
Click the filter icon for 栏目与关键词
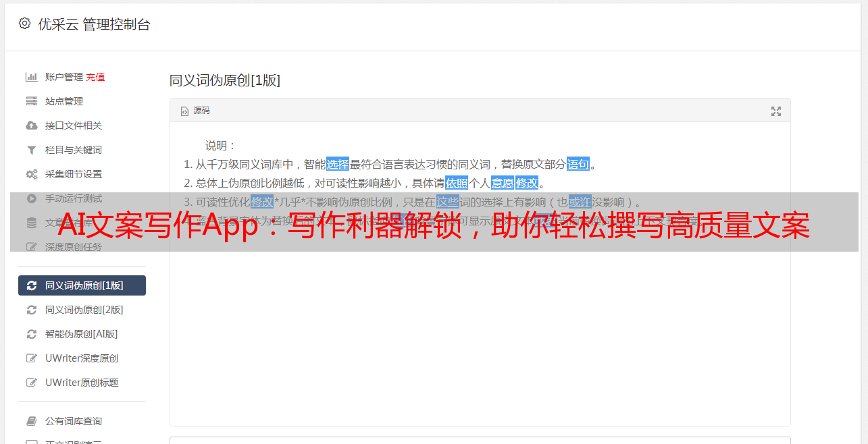[31, 150]
